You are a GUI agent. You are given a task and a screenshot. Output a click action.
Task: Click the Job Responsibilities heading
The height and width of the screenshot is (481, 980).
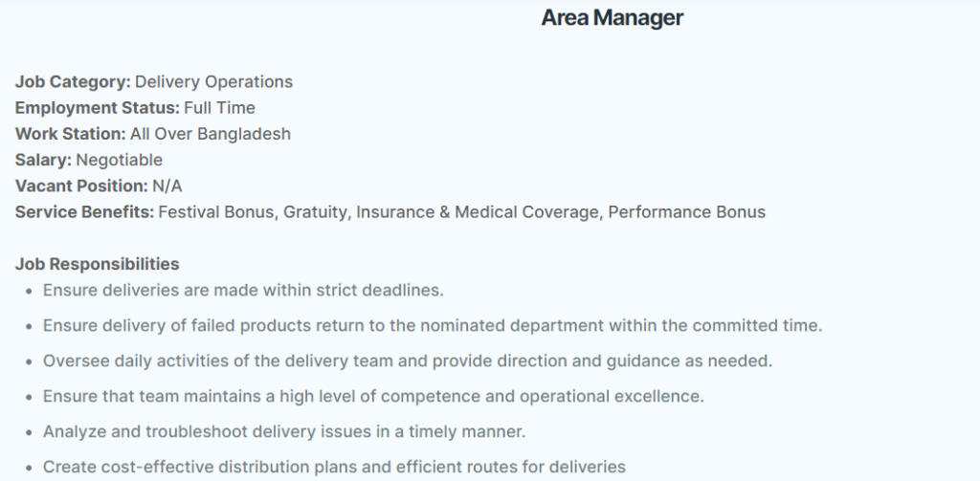(x=97, y=264)
